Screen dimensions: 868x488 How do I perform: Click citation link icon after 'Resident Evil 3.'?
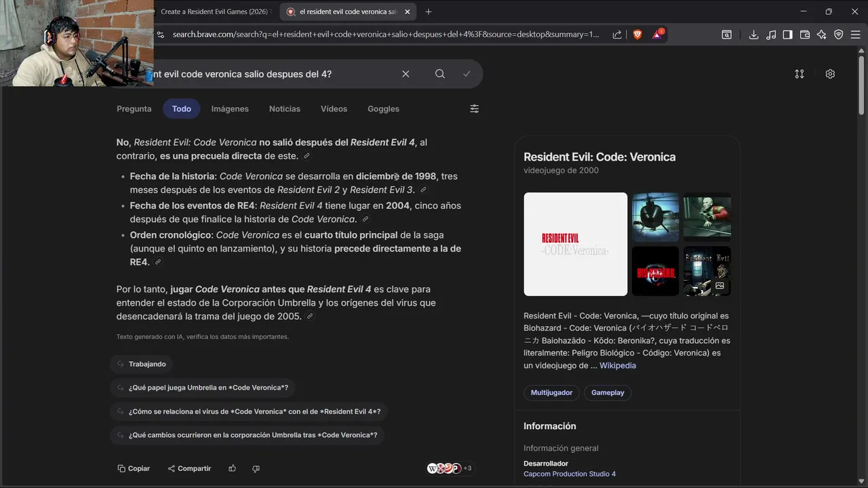(x=424, y=190)
